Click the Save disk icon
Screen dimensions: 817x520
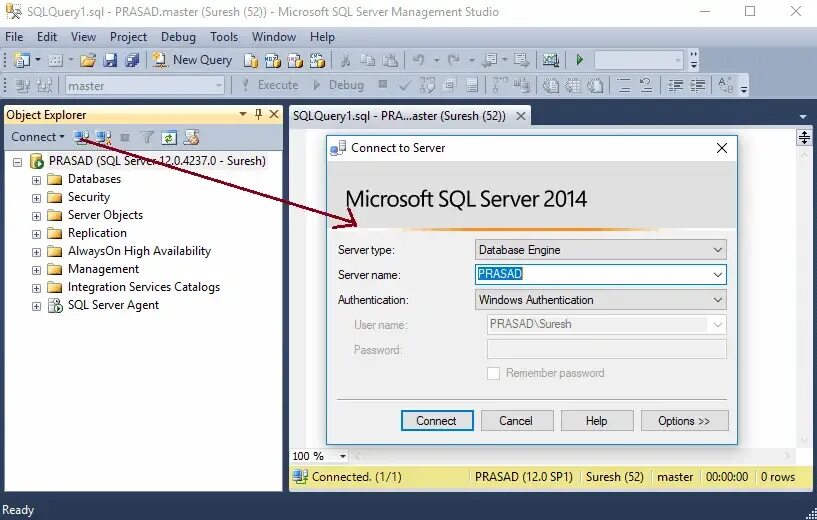point(110,60)
